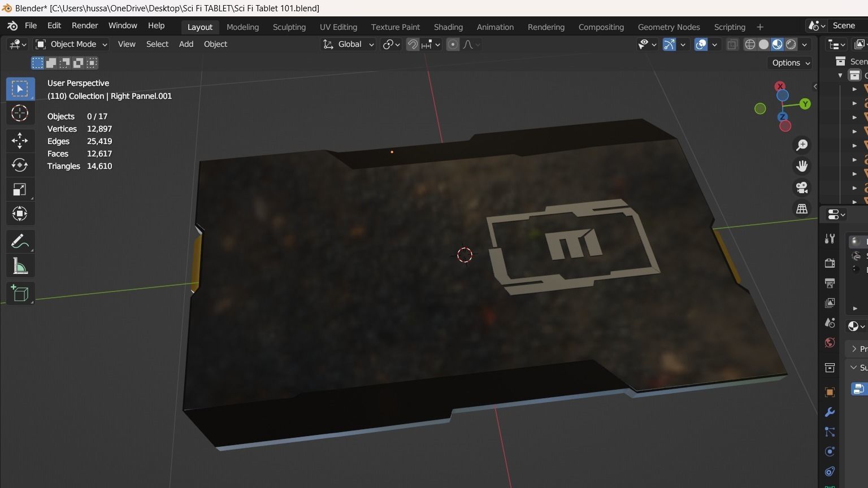Image resolution: width=868 pixels, height=488 pixels.
Task: Add a new workspace with plus
Action: pos(760,27)
